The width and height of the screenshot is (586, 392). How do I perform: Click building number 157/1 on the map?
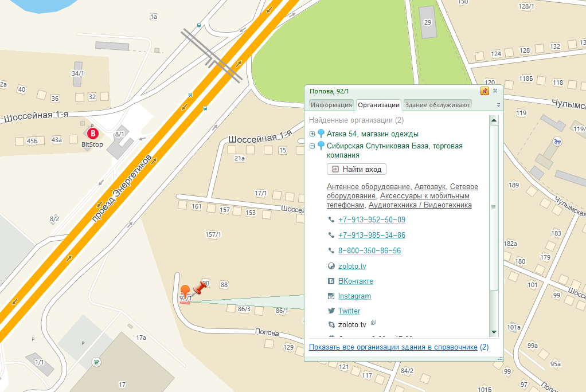(213, 234)
